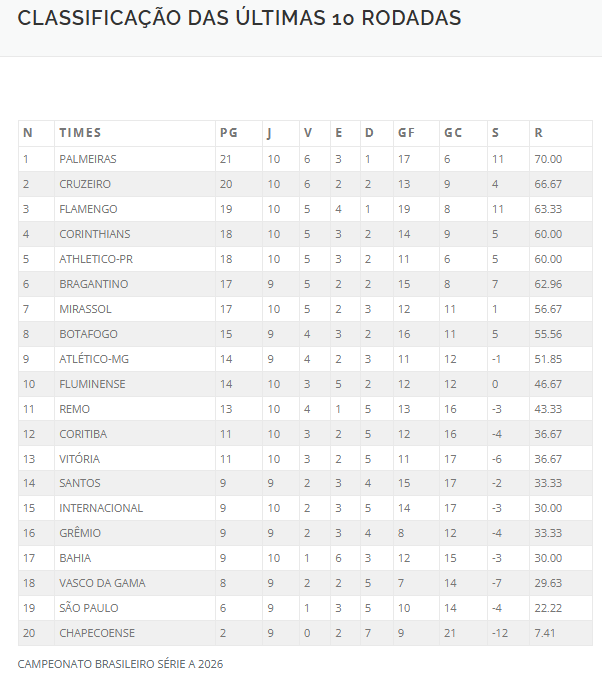Screen dimensions: 602x675
Task: Click the GC column header
Action: (453, 133)
